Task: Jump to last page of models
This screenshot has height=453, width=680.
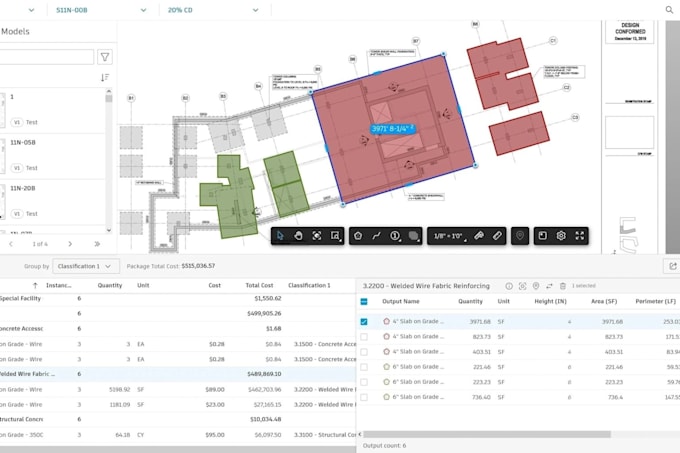Action: point(97,244)
